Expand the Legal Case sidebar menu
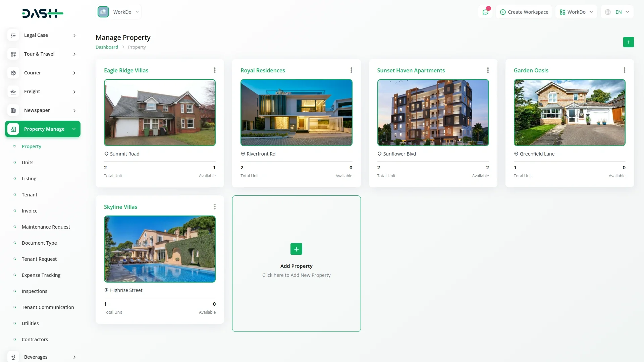 74,36
